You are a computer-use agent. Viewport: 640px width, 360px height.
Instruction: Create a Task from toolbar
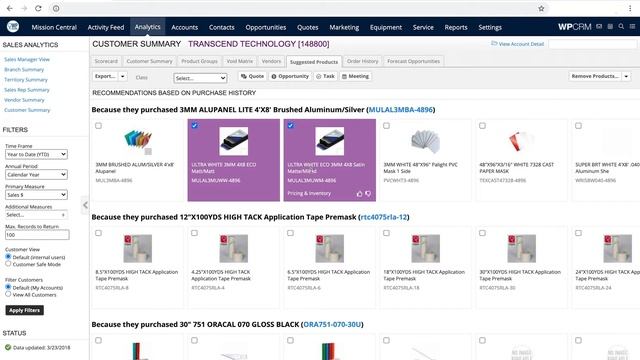click(x=325, y=76)
